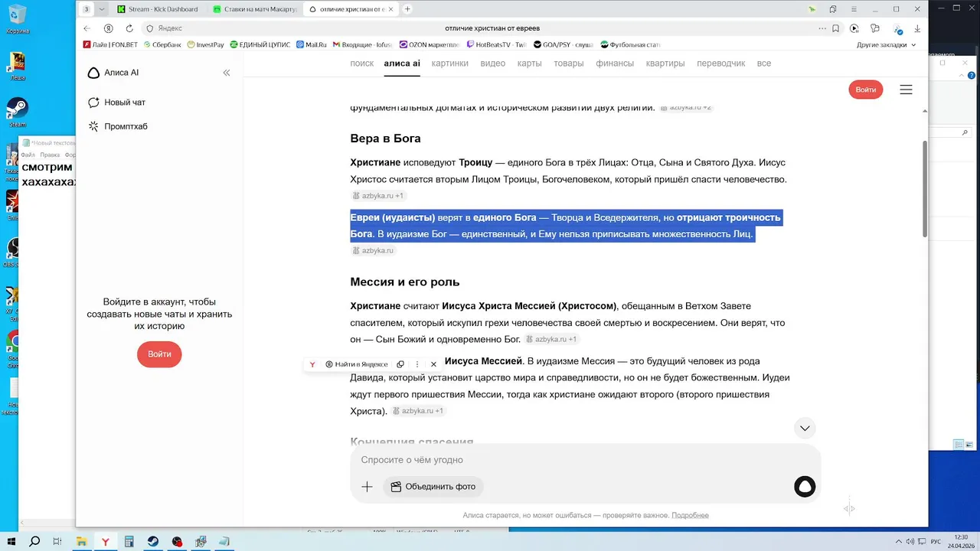Open the переводчик tab
The height and width of the screenshot is (551, 980).
(720, 64)
